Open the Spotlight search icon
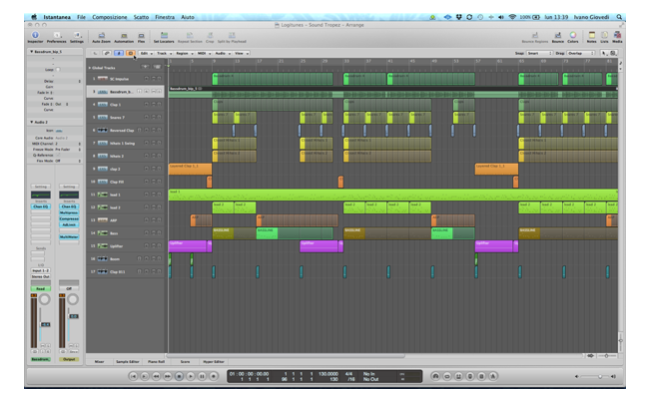 [619, 17]
